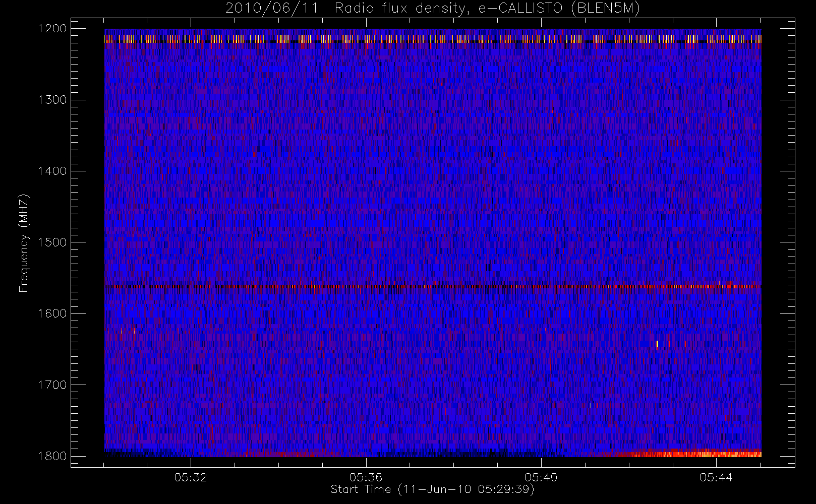Click the 1500 frequency axis label
The image size is (816, 504).
52,242
